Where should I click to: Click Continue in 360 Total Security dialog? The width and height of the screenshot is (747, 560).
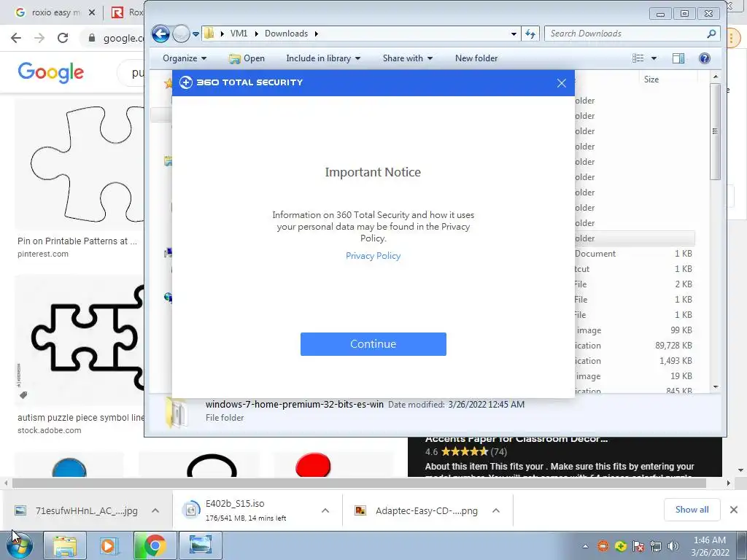(373, 344)
